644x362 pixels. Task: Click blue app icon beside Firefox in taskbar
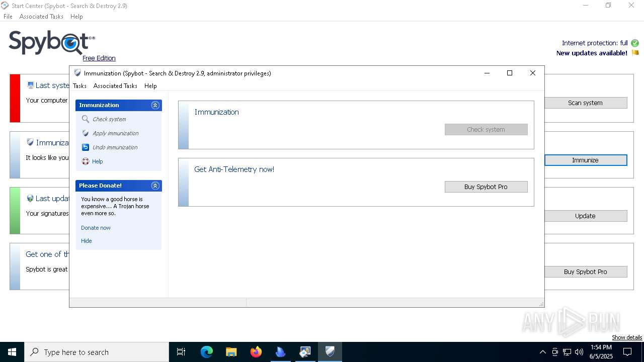[x=281, y=352]
